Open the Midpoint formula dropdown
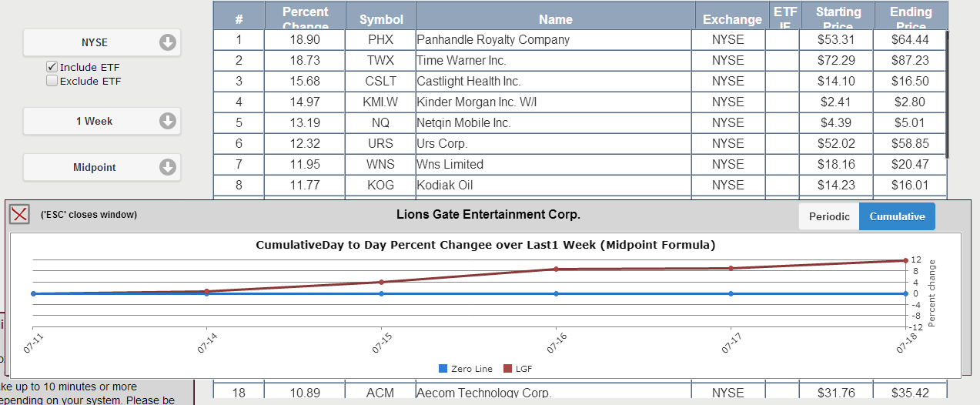 point(102,167)
